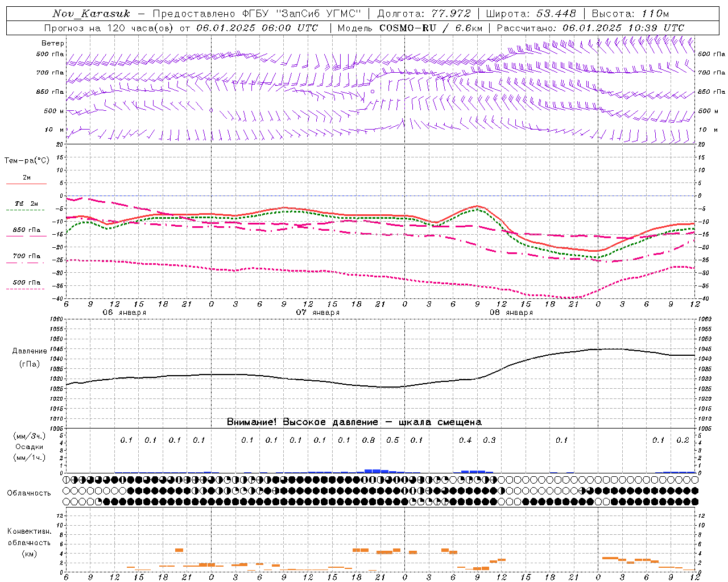This screenshot has height=582, width=728.
Task: Click the 'Высота: 110м' elevation text
Action: 630,14
